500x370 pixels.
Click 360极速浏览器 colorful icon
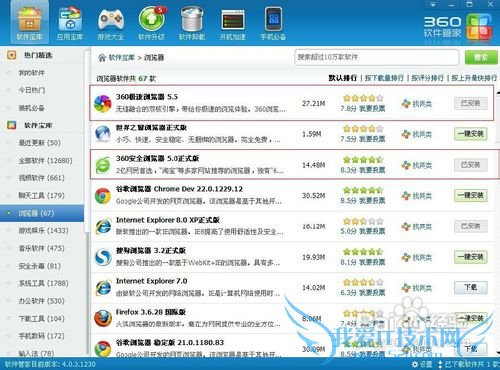pos(103,103)
